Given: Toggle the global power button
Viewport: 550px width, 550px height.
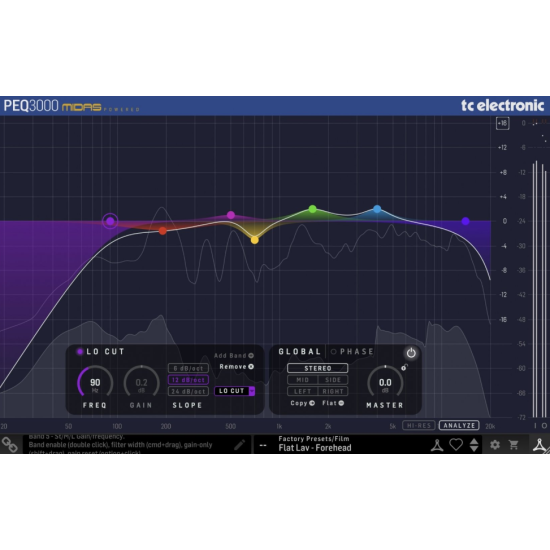Looking at the screenshot, I should (411, 353).
